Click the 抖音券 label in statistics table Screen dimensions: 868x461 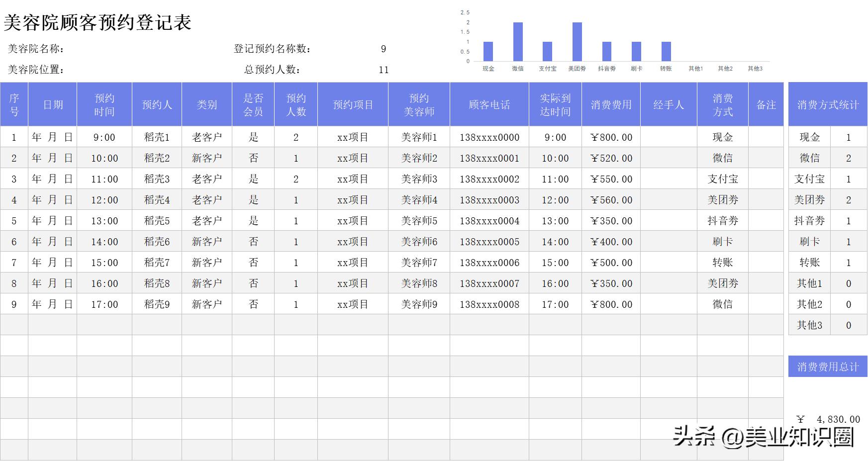pos(809,221)
